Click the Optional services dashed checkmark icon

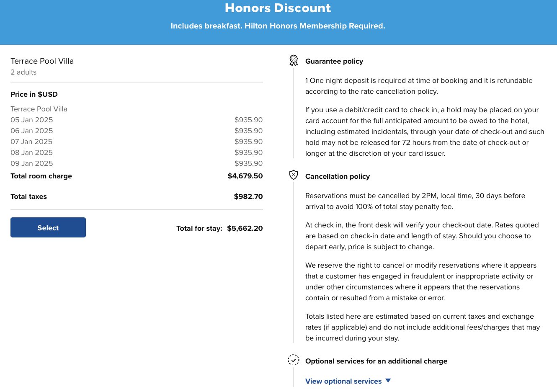[x=294, y=360]
